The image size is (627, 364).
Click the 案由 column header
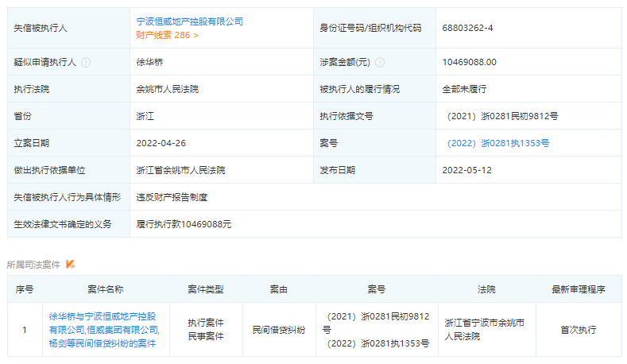(279, 289)
